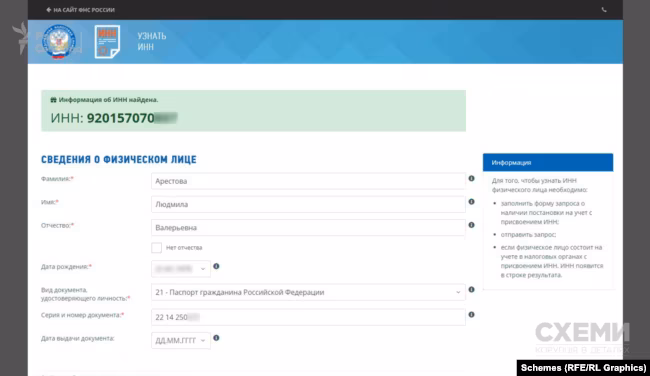Image resolution: width=650 pixels, height=376 pixels.
Task: Expand the Вид документа dropdown
Action: (x=308, y=292)
